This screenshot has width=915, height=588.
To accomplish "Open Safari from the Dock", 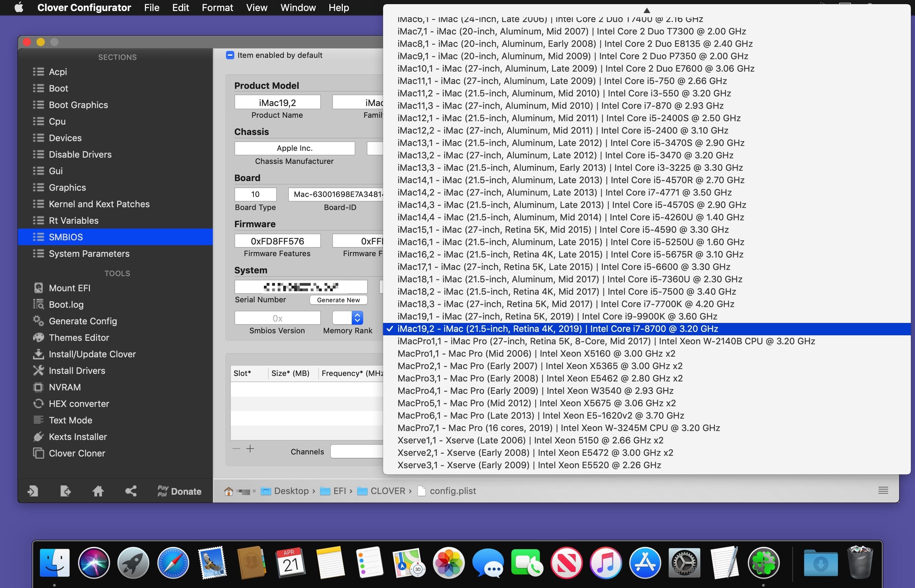I will [173, 563].
